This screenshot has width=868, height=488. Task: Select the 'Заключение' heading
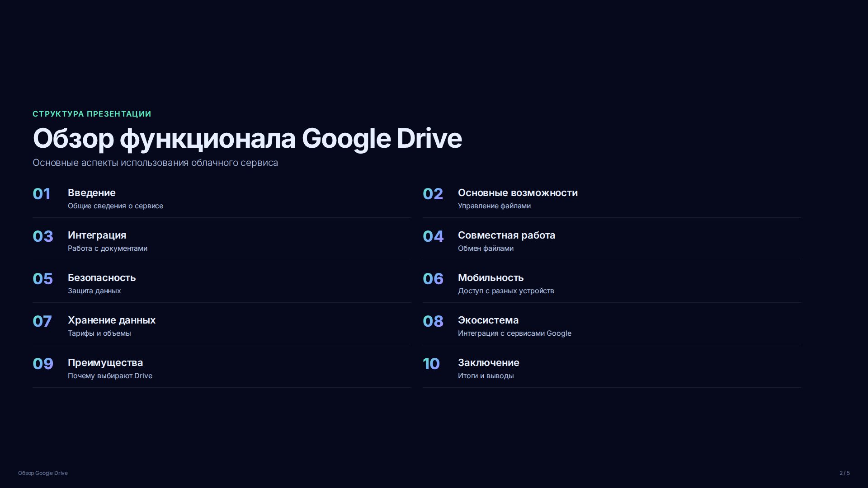click(x=488, y=363)
